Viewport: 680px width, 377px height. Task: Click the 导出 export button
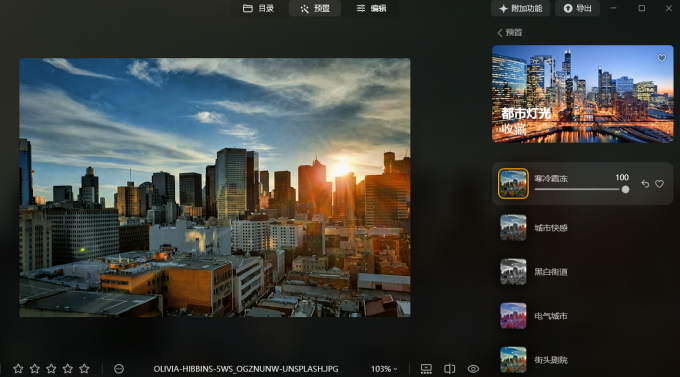(x=577, y=8)
